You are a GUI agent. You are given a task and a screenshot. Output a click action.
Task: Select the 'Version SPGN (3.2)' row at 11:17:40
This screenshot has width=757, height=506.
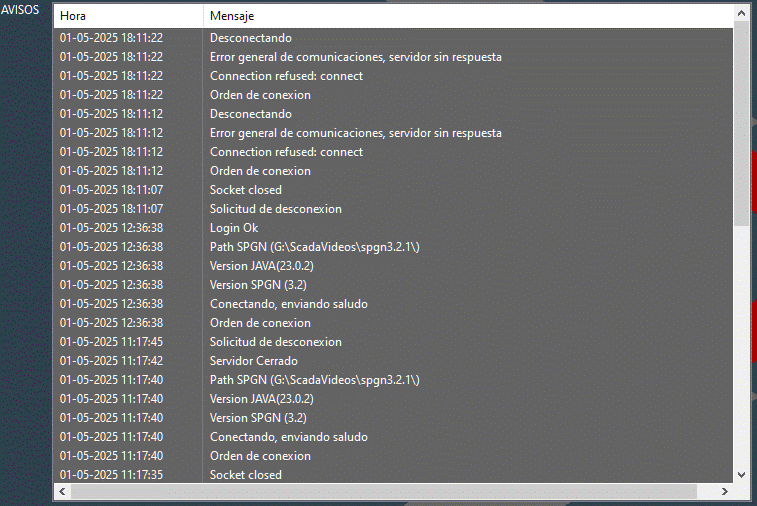point(393,418)
